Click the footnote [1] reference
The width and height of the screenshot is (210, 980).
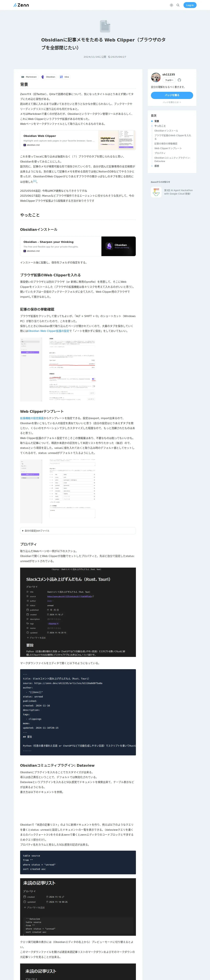(x=35, y=181)
